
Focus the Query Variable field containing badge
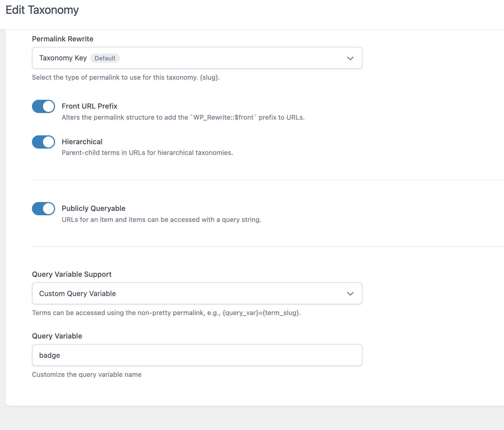click(197, 355)
